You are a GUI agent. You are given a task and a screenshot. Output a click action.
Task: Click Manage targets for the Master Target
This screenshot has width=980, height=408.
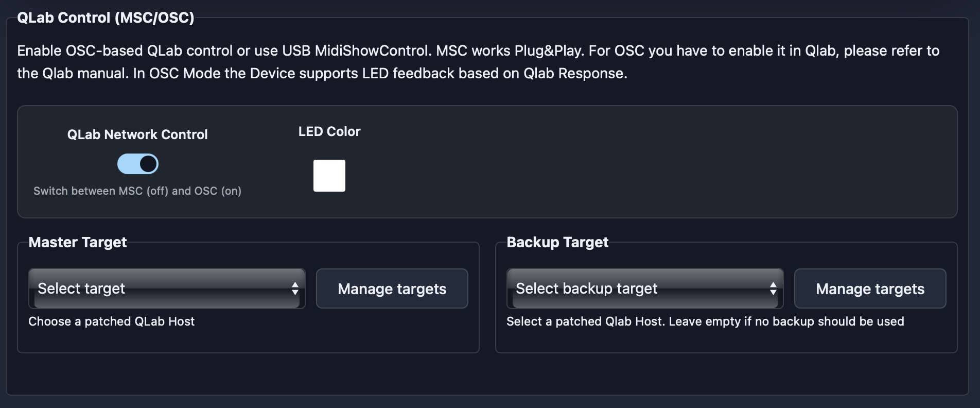point(392,288)
